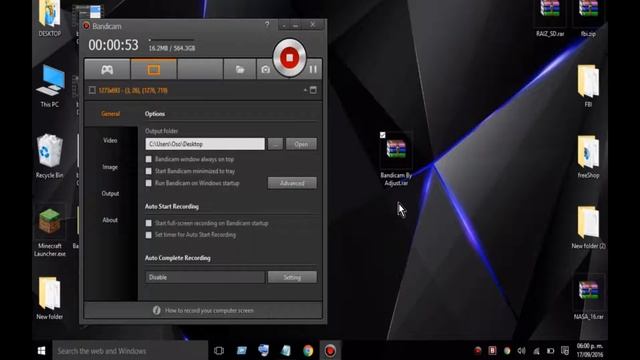Viewport: 640px width, 360px height.
Task: Click the recording timer 00:00:53
Action: 113,45
